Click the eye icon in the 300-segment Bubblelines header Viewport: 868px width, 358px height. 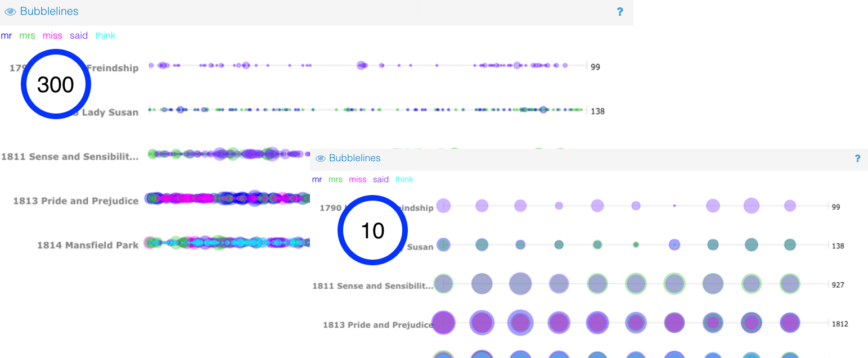(x=10, y=12)
